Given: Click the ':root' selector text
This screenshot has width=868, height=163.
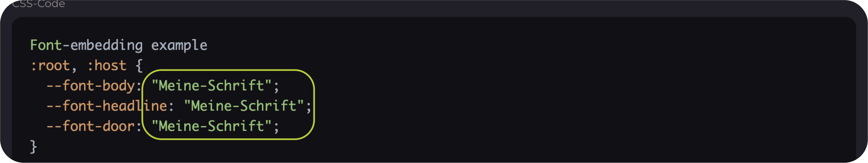Looking at the screenshot, I should click(x=50, y=65).
